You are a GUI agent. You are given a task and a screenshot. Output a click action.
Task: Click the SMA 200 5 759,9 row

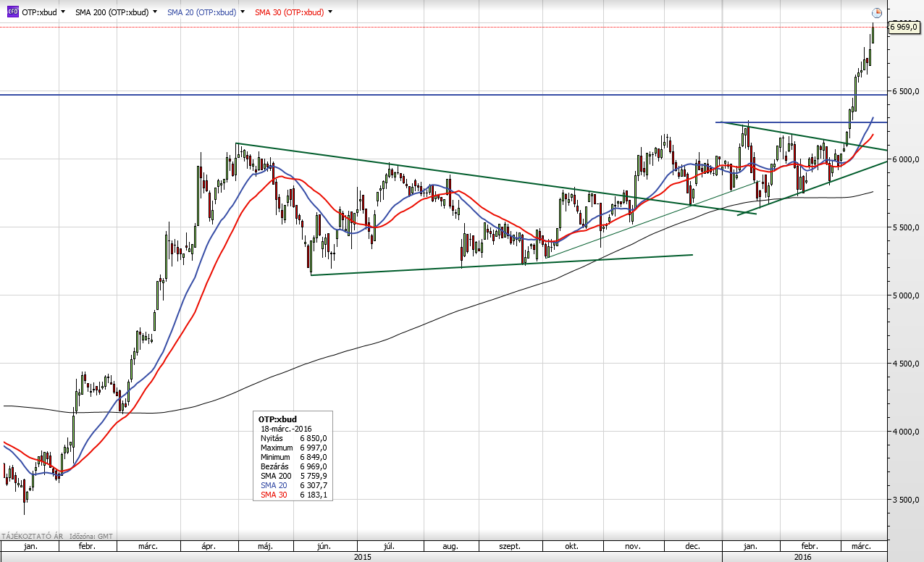point(293,476)
